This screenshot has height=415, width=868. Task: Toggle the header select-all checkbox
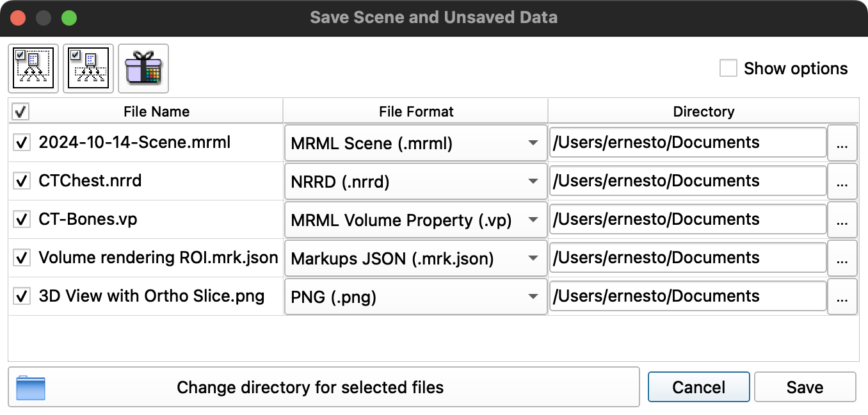click(x=20, y=112)
